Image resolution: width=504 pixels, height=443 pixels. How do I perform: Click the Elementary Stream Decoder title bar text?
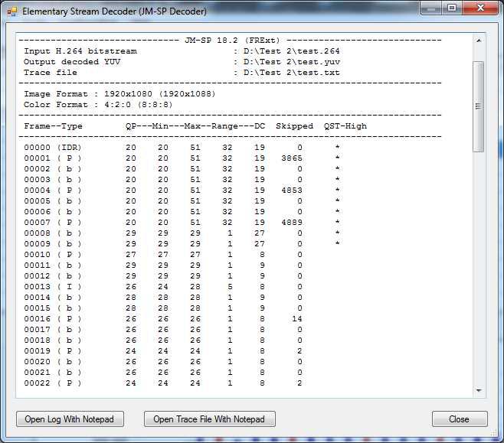(x=113, y=12)
